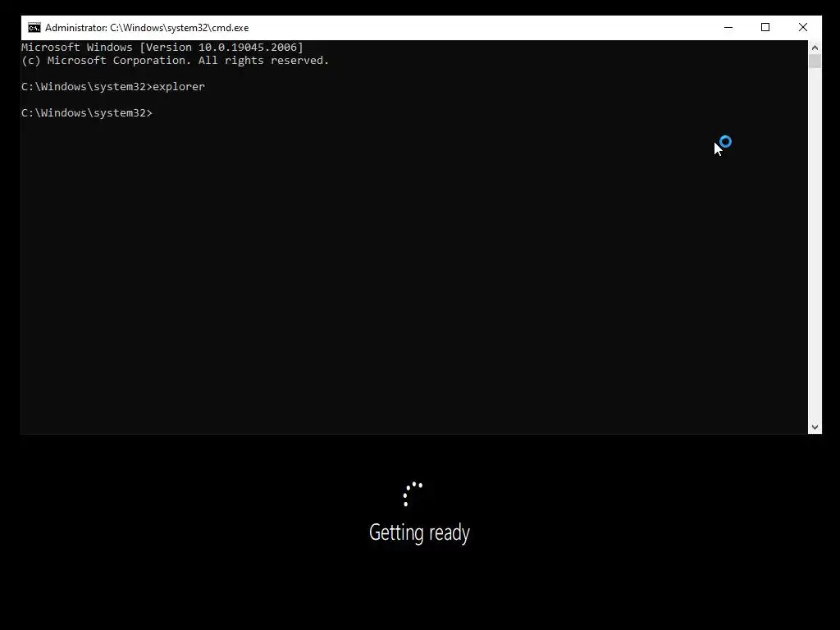
Task: Close the Administrator cmd.exe window
Action: [x=802, y=27]
